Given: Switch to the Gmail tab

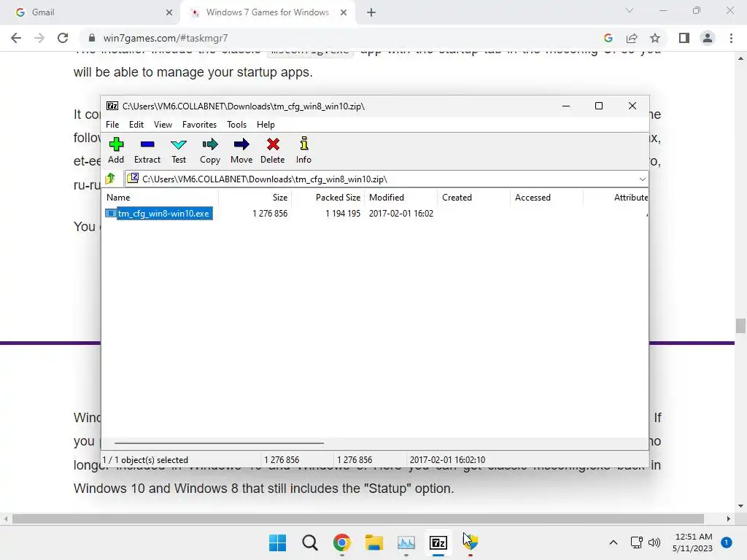Looking at the screenshot, I should 90,12.
